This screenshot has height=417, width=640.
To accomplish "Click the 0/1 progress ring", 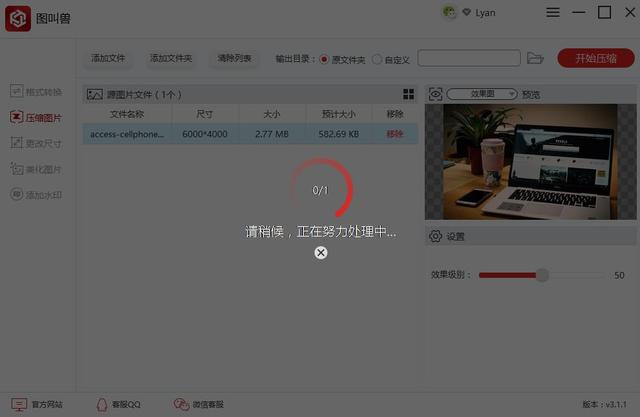I will point(321,189).
